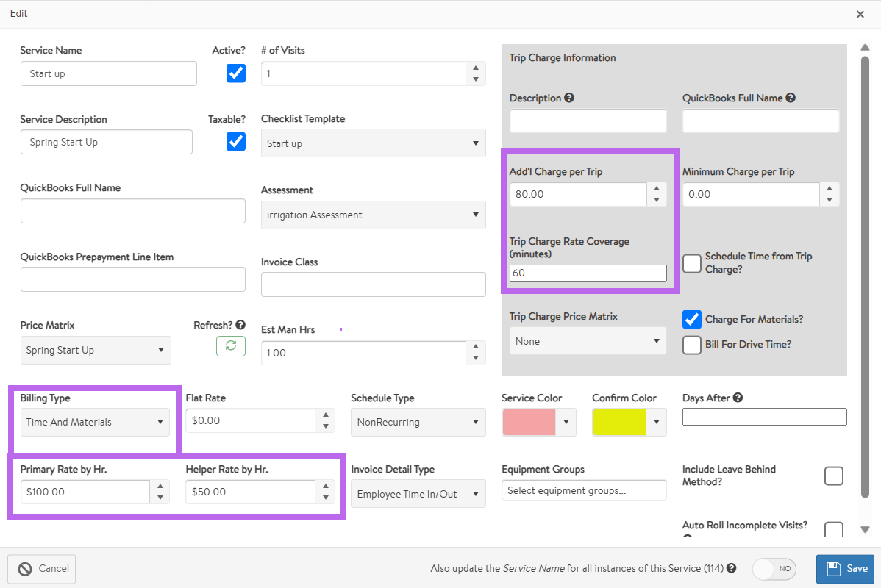Click the Price Matrix refresh icon button
The height and width of the screenshot is (588, 881).
click(x=230, y=345)
